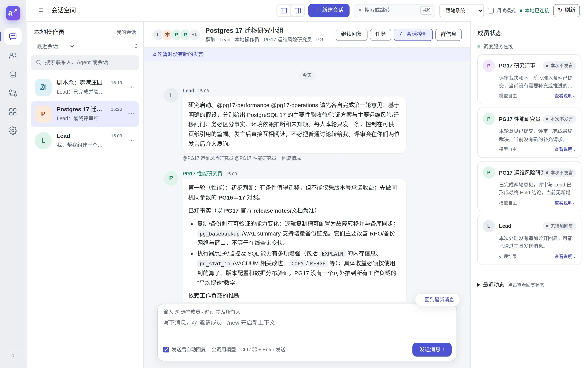
Task: Enable the 调试模式 checkbox
Action: coord(491,10)
